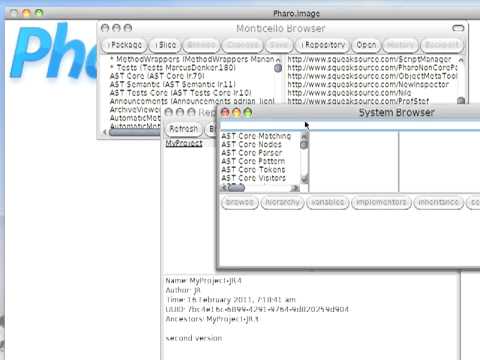Toggle the collapse box at Monticello Browser's top right

[x=458, y=28]
